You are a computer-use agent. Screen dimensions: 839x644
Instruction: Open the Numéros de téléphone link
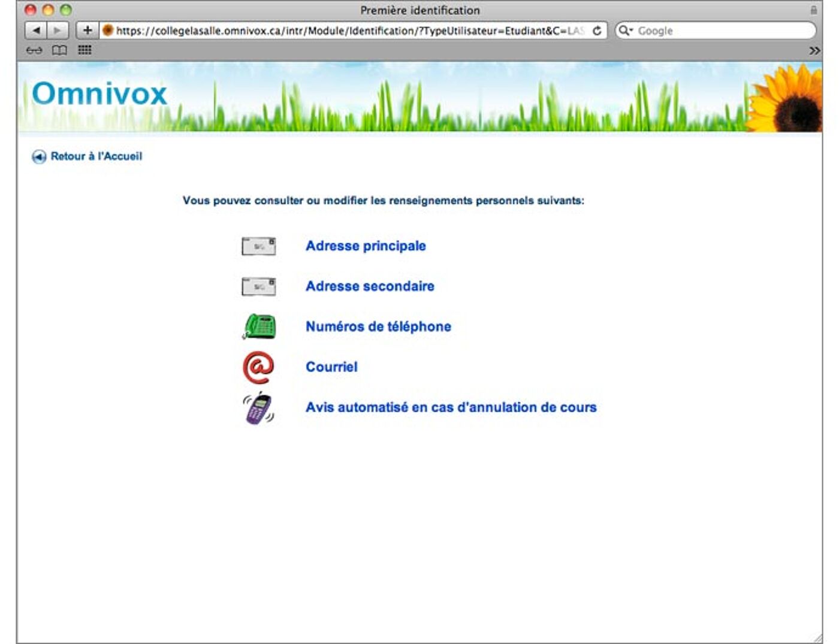tap(378, 326)
